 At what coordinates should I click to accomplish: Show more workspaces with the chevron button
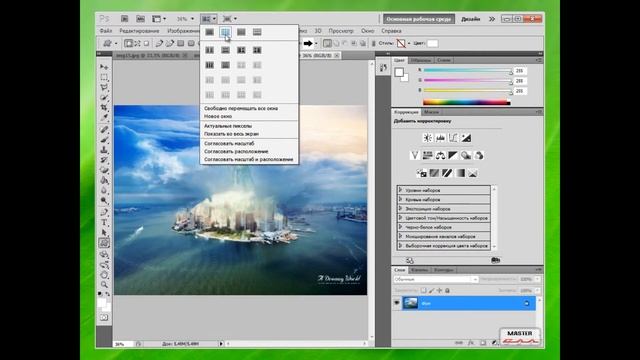[492, 19]
